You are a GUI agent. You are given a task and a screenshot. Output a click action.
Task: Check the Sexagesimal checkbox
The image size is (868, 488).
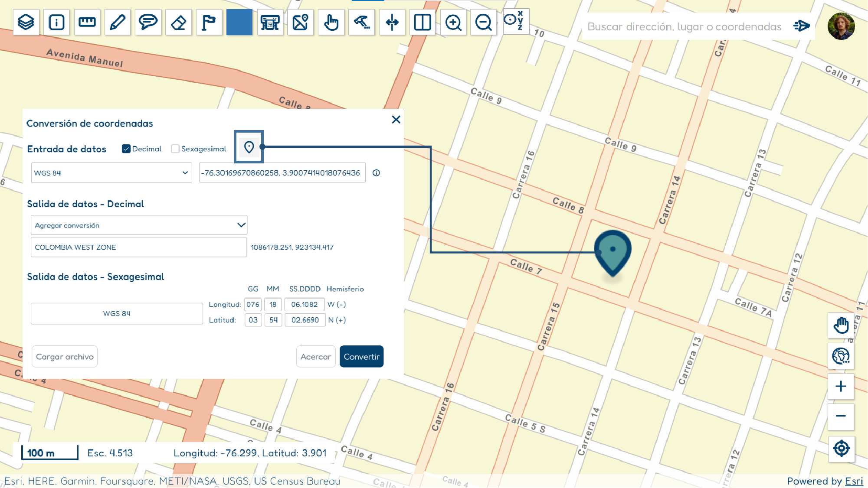pyautogui.click(x=175, y=149)
